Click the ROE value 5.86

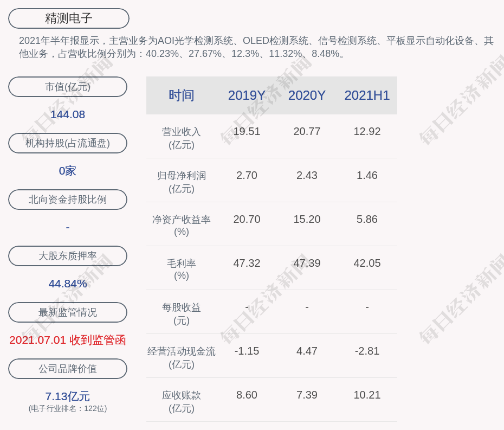pos(367,219)
